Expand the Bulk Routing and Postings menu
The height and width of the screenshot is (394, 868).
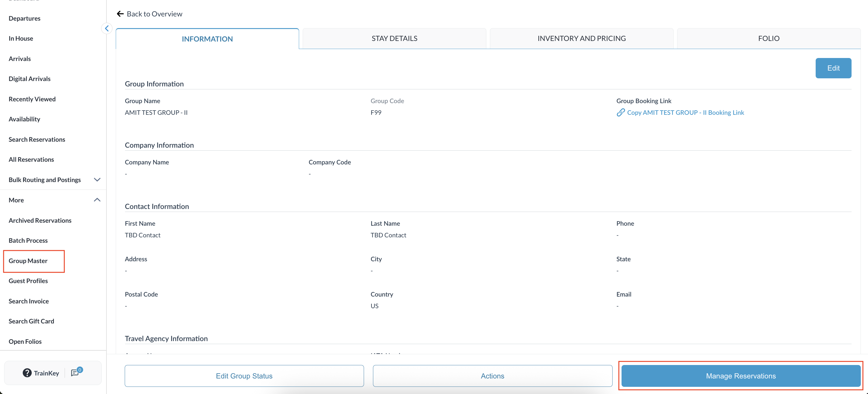pos(97,180)
